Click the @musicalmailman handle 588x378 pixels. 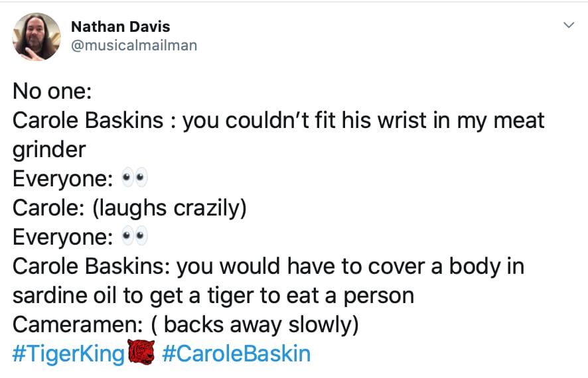[x=133, y=46]
